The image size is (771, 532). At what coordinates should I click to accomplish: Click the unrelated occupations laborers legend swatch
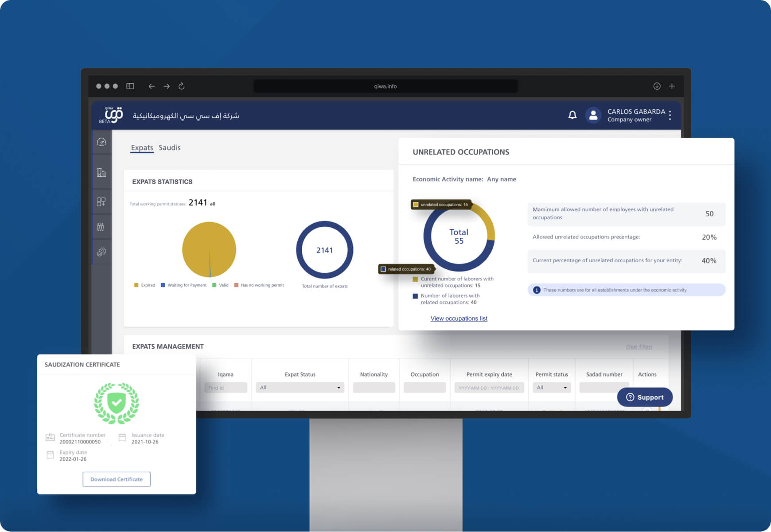(x=415, y=279)
